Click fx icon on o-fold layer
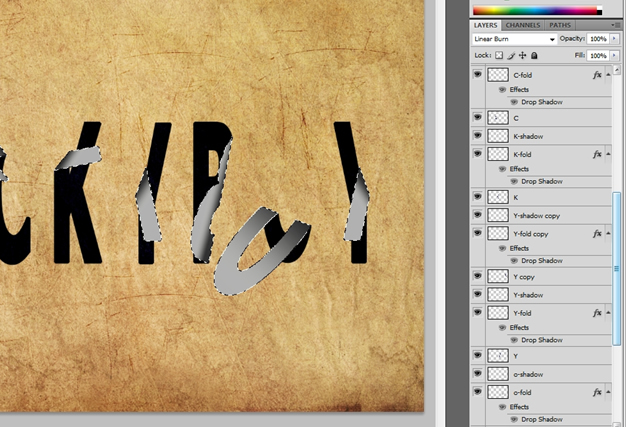Screen dimensions: 626x427 click(597, 392)
